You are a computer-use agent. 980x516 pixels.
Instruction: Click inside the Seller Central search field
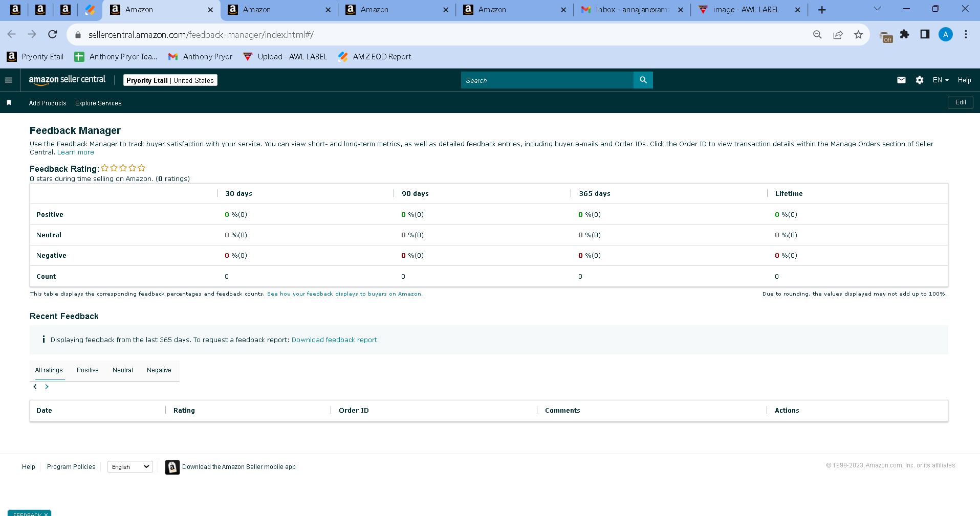tap(547, 80)
